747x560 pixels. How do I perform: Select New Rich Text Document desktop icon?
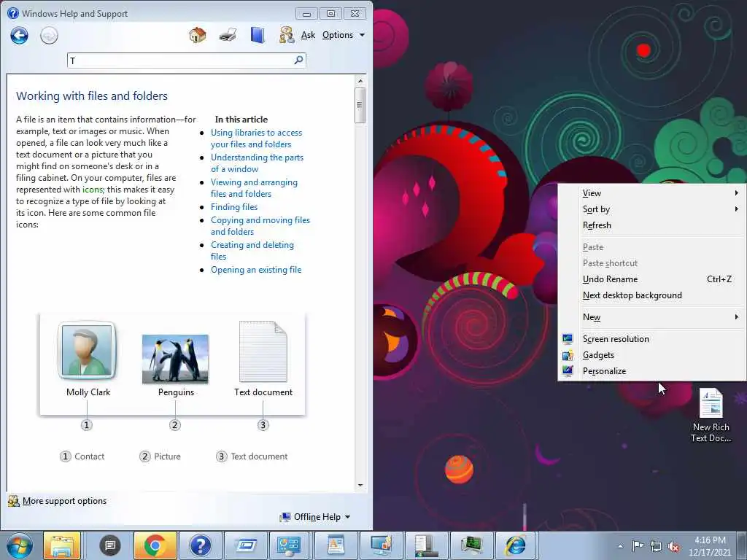pos(711,416)
